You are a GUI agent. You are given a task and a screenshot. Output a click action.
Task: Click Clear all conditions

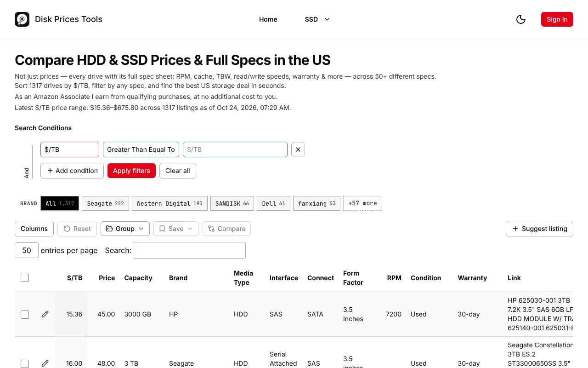click(178, 171)
